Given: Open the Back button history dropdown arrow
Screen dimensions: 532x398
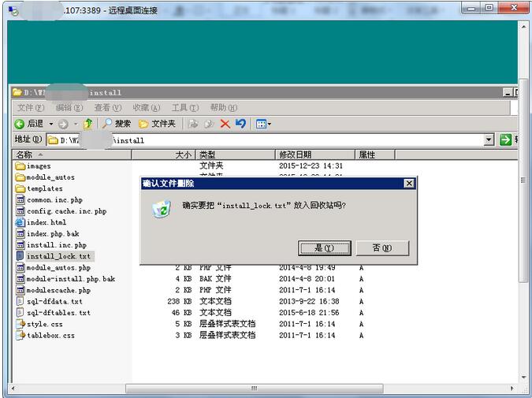Looking at the screenshot, I should (51, 124).
